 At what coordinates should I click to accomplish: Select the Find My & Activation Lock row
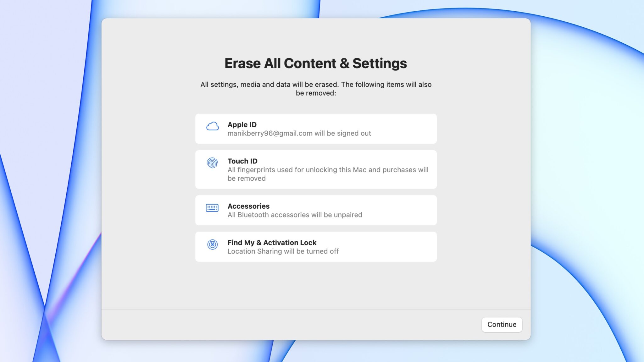(316, 246)
